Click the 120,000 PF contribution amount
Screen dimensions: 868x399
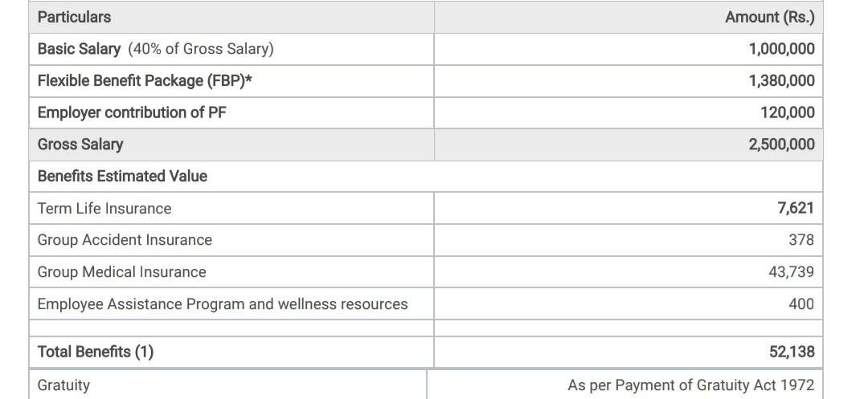(x=787, y=112)
